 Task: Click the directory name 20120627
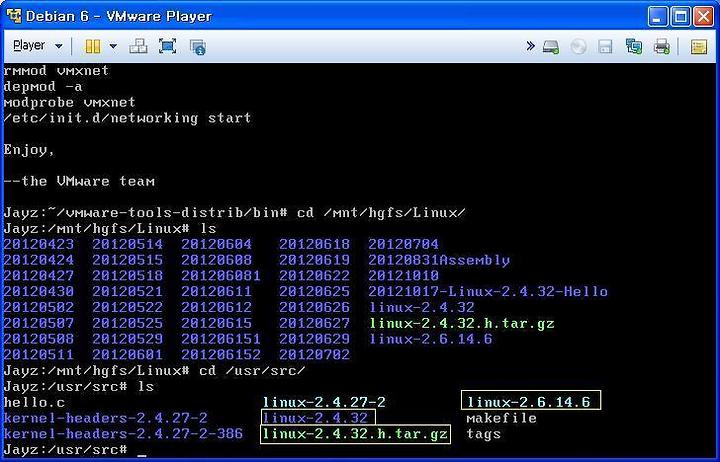[x=315, y=323]
